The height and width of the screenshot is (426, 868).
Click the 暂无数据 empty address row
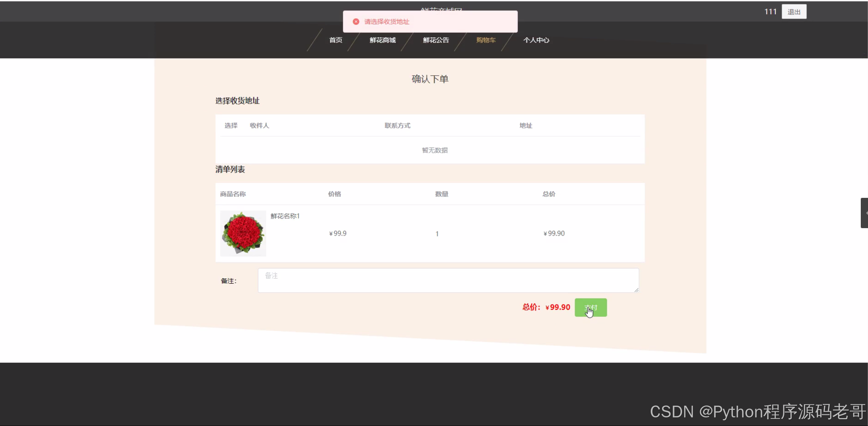[435, 150]
